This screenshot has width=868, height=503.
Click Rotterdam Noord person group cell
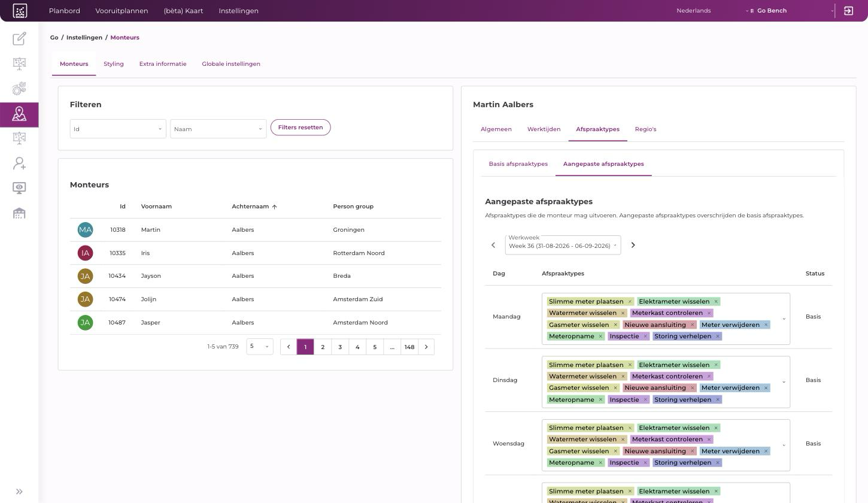tap(359, 253)
